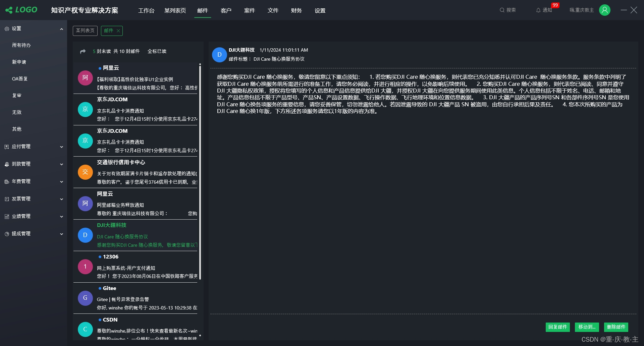Click the mail list vertical scrollbar

tap(200, 172)
